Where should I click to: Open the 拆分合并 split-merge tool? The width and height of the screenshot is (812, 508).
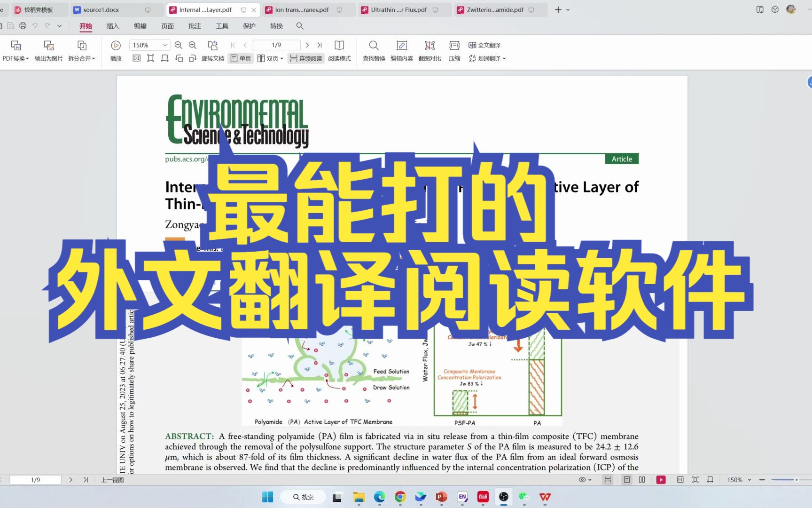82,51
